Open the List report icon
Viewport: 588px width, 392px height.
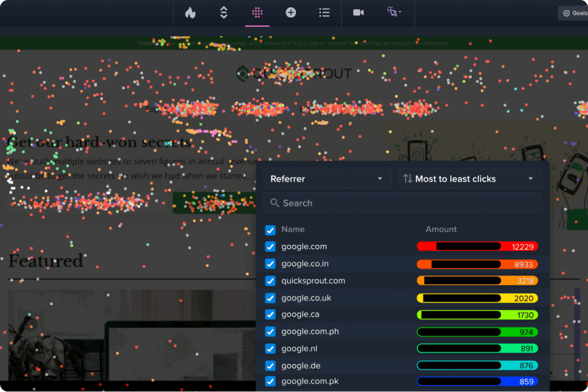(x=324, y=13)
